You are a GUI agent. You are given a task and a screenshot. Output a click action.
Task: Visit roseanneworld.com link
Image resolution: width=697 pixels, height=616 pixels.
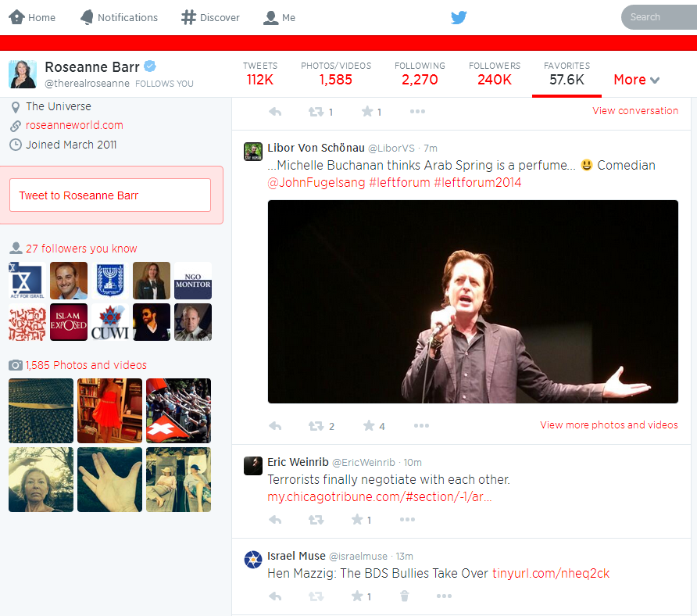click(74, 125)
